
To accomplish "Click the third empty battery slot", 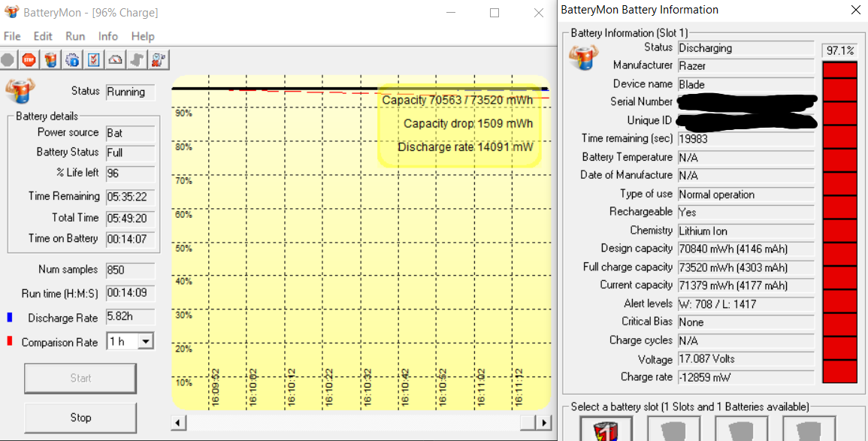I will [x=741, y=431].
